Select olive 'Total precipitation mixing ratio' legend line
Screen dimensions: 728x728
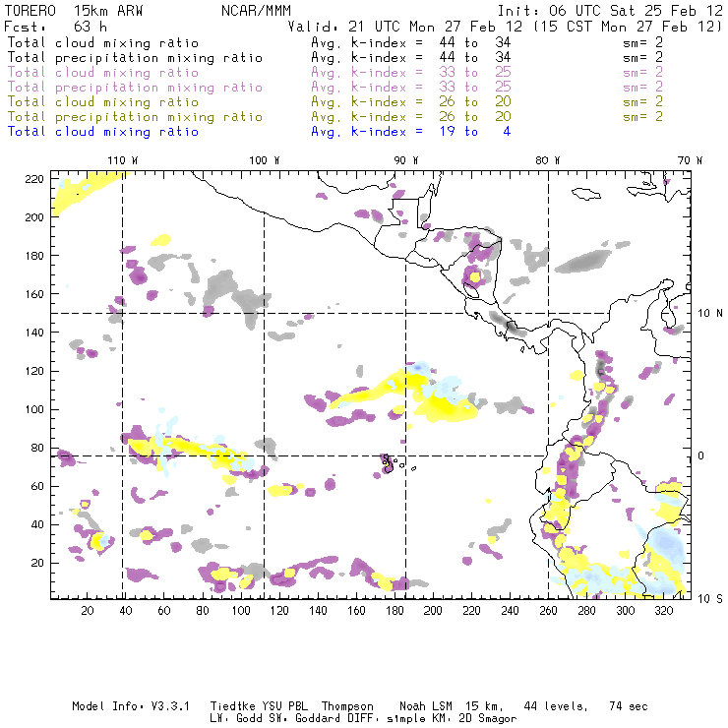click(135, 116)
